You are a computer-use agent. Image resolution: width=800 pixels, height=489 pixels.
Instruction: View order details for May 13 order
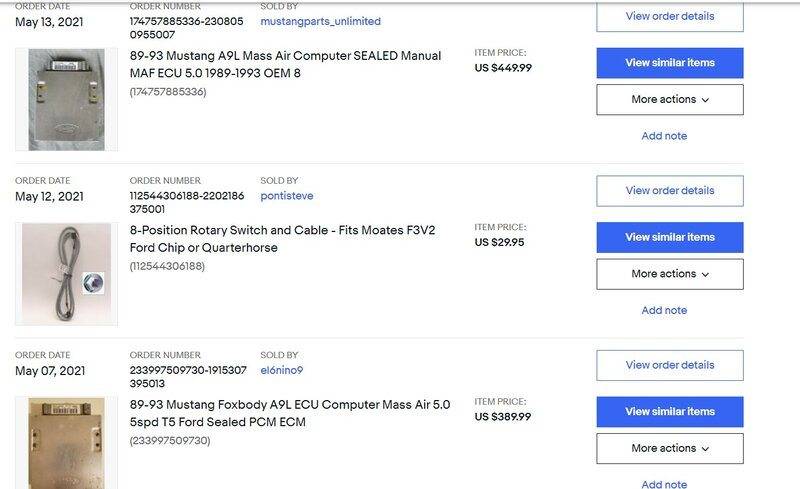[x=669, y=16]
